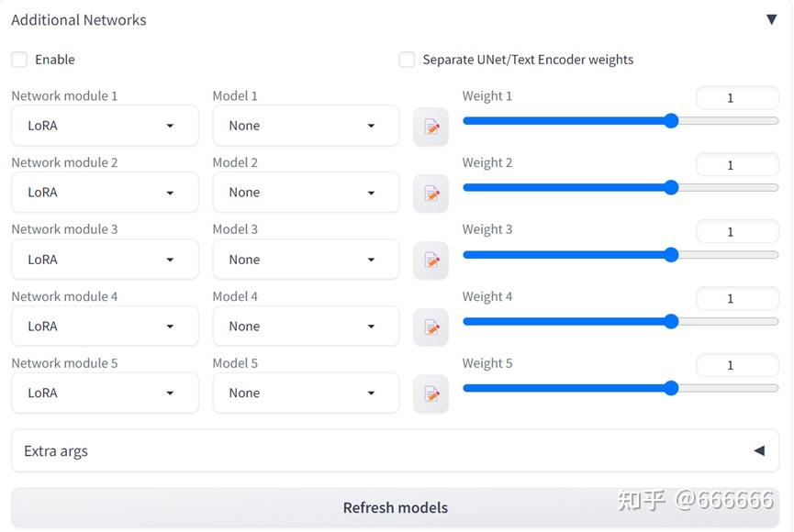Click the Weight 1 slider track

pos(569,121)
